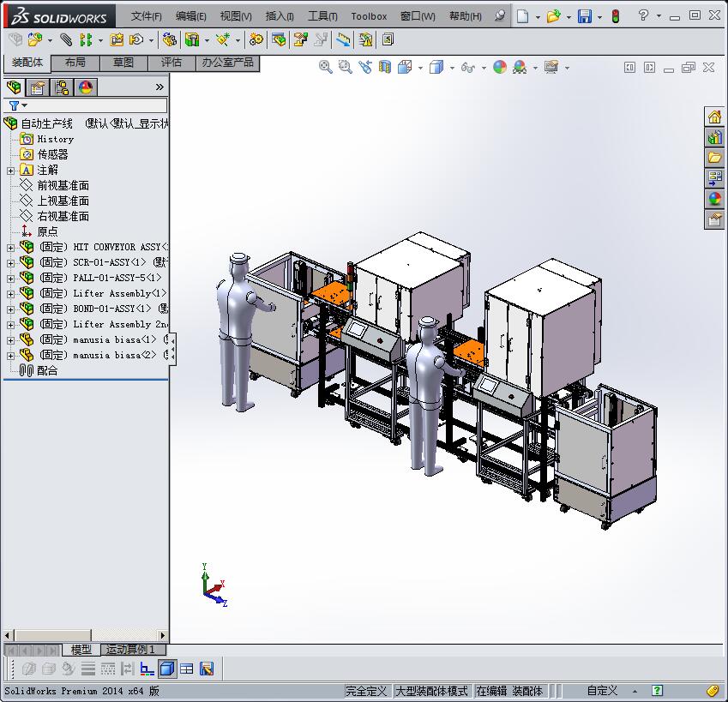Select the 模型 bottom tab
The image size is (728, 702).
(x=81, y=649)
